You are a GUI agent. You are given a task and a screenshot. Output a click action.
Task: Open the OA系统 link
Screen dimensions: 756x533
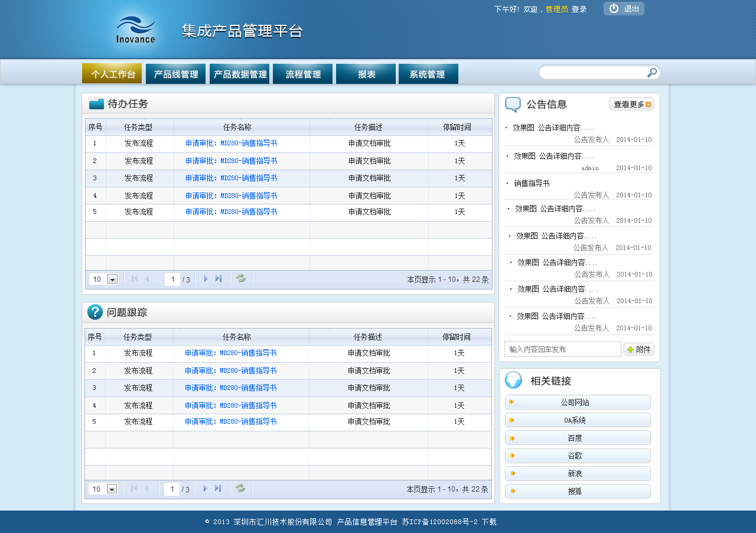point(578,420)
